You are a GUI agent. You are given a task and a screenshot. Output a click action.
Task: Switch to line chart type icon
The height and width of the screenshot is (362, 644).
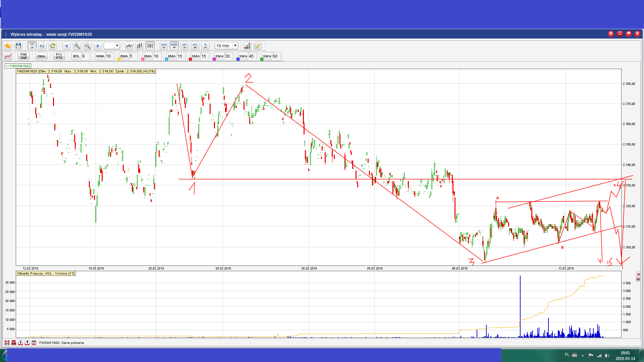click(x=129, y=46)
